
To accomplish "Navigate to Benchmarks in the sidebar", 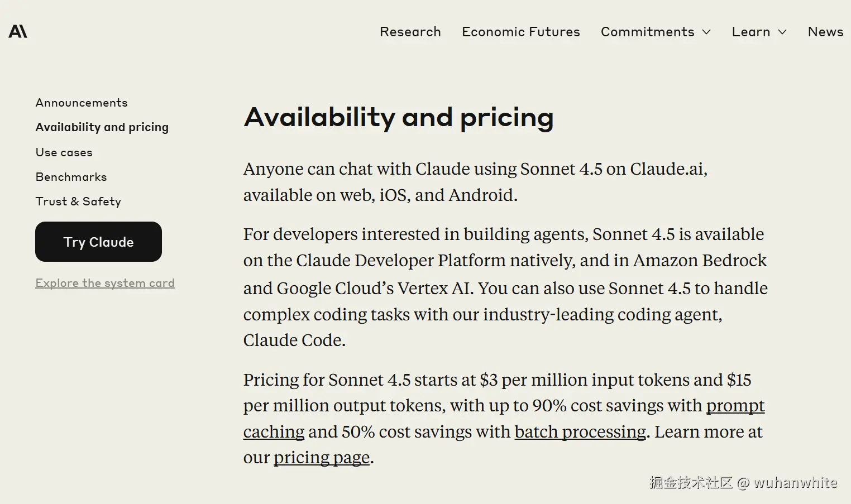I will (71, 177).
